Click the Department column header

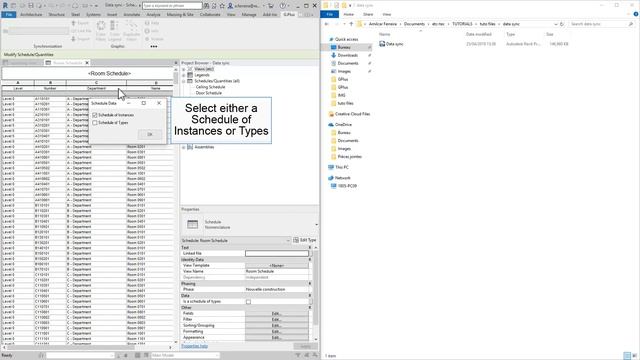96,88
